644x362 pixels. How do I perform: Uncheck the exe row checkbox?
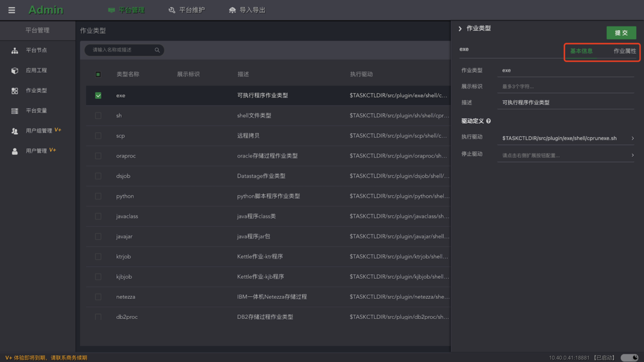pyautogui.click(x=98, y=95)
